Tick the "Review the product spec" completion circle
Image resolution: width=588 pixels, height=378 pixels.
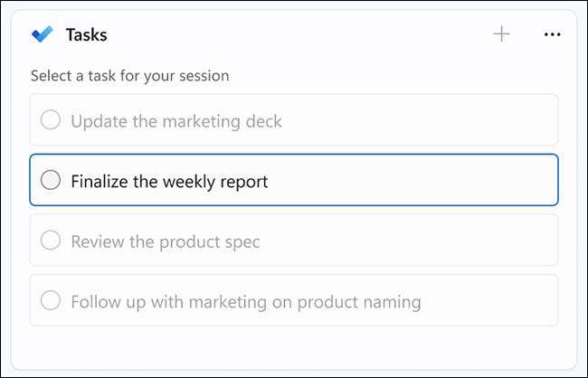[x=52, y=241]
